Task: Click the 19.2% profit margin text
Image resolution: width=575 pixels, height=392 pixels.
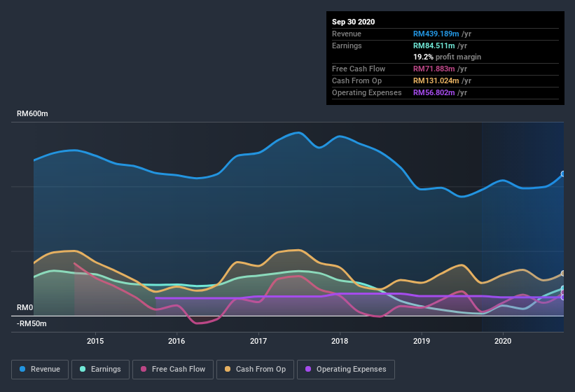Action: [447, 57]
